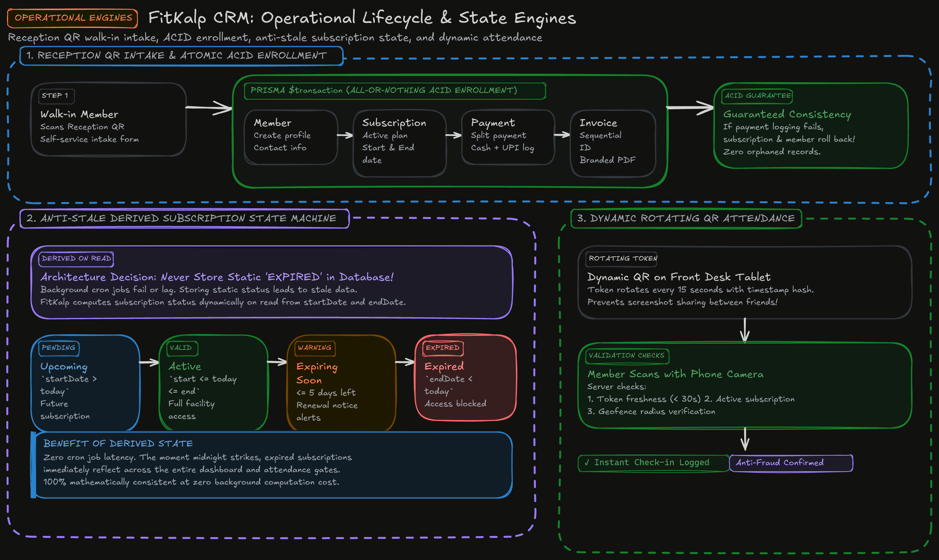The height and width of the screenshot is (560, 939).
Task: Click the PENDING state tag
Action: 59,348
